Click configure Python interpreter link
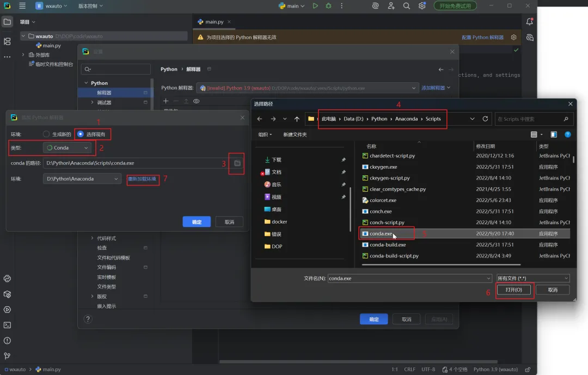 [x=482, y=38]
